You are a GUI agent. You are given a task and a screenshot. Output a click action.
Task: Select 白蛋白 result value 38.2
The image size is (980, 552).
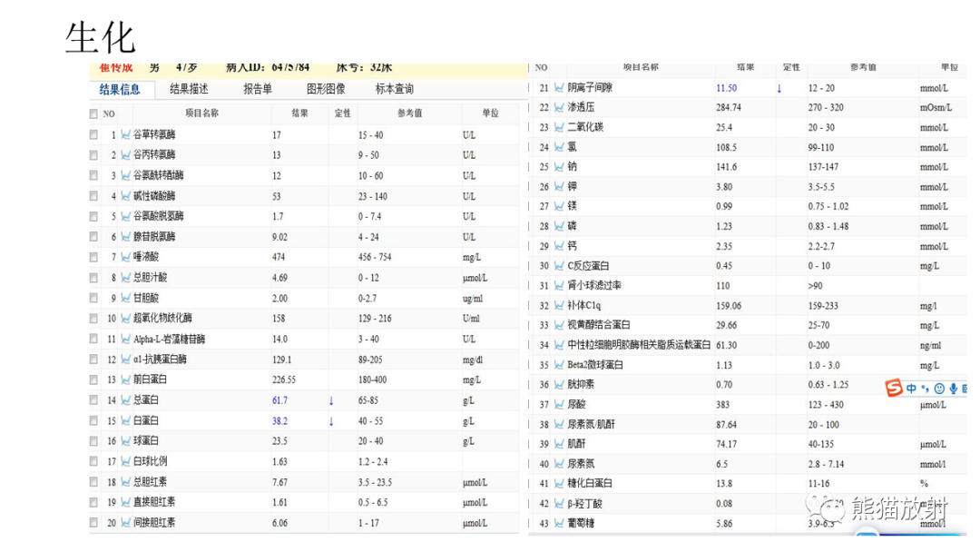click(280, 421)
